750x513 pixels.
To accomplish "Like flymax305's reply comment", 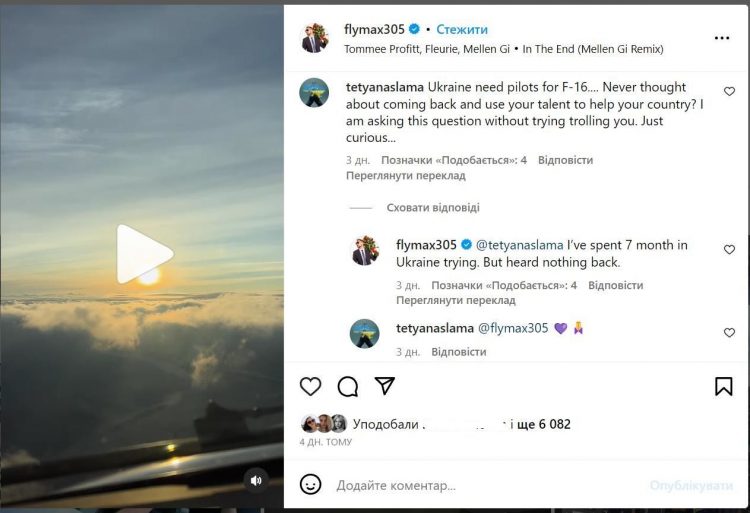I will coord(729,250).
